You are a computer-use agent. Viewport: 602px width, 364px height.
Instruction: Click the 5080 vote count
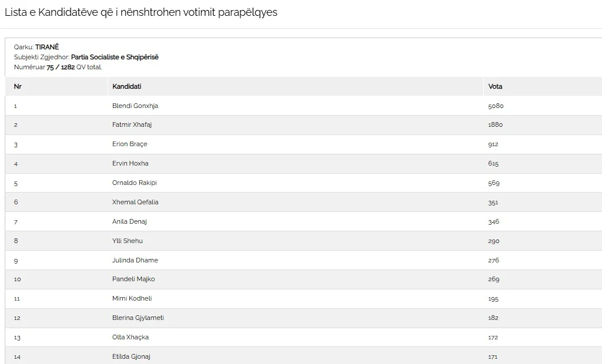pos(496,106)
